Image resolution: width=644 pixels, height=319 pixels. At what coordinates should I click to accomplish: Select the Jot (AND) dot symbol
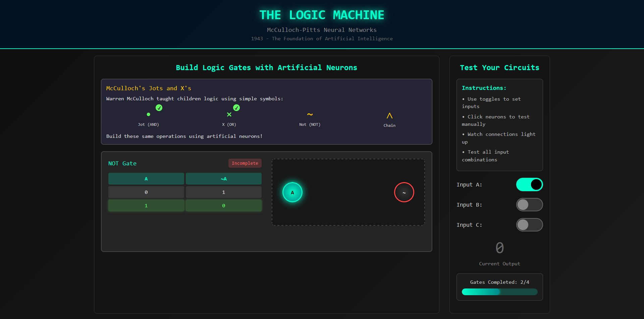point(148,114)
